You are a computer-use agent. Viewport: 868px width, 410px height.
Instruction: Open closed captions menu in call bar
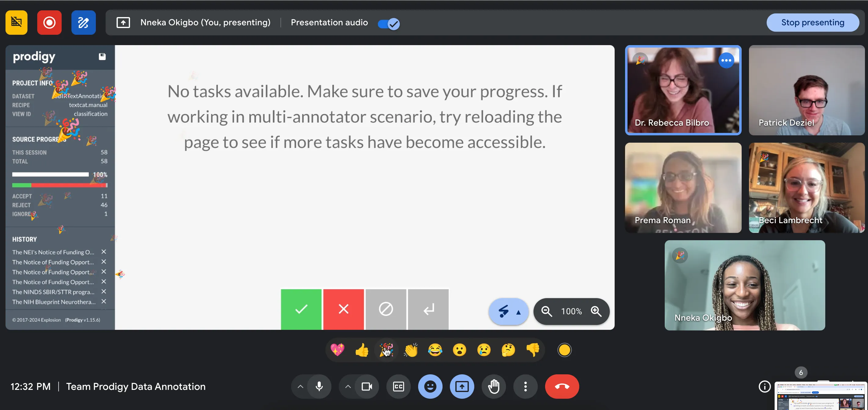[399, 386]
